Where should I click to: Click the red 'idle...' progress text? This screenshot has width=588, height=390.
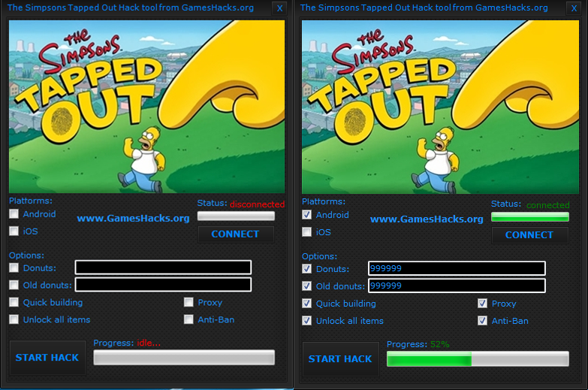coord(149,343)
